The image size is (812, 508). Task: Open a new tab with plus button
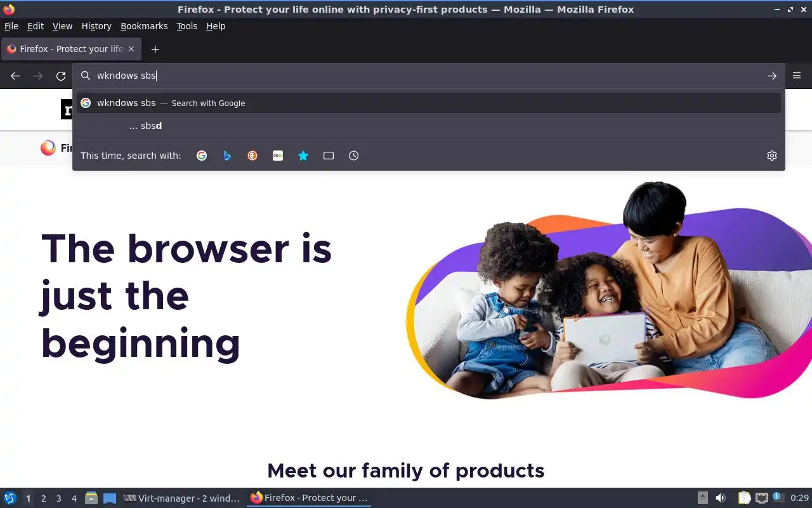tap(155, 49)
